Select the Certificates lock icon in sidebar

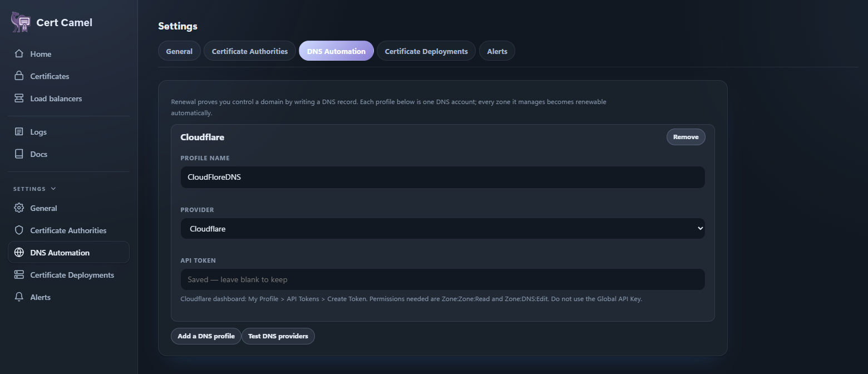19,76
